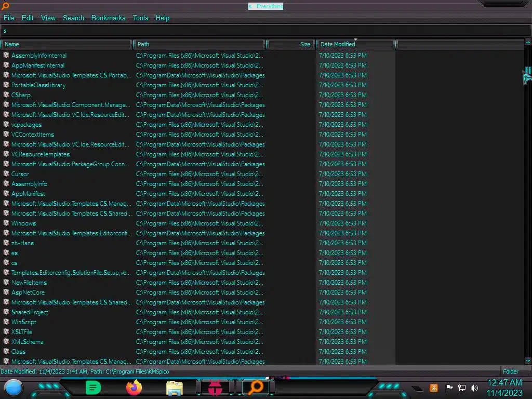Select the Class folder icon

[6, 351]
